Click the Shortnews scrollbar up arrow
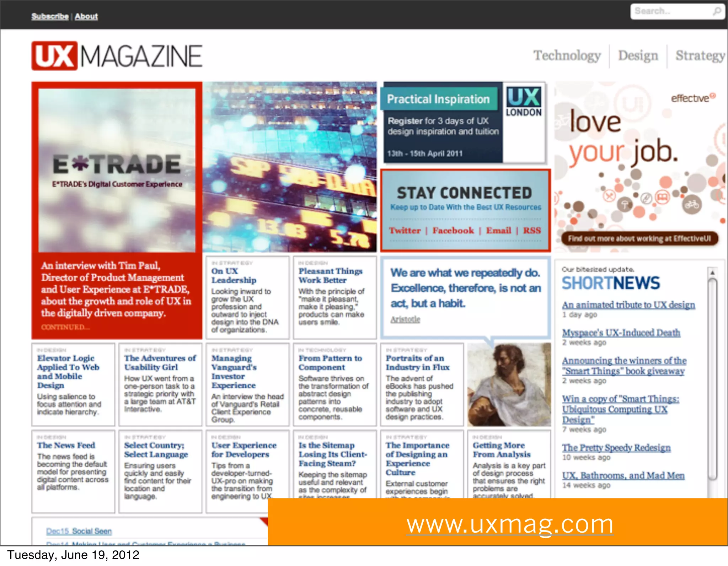Viewport: 728px width, 566px height. [712, 273]
